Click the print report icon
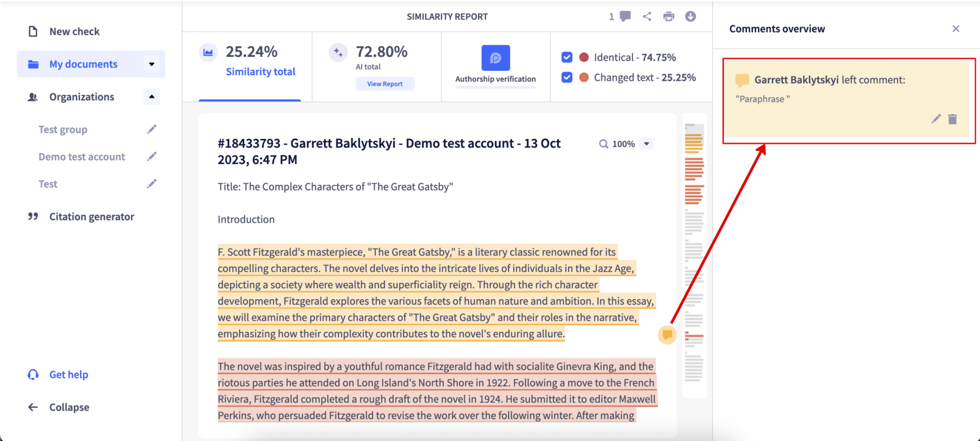Viewport: 980px width, 441px height. click(669, 16)
